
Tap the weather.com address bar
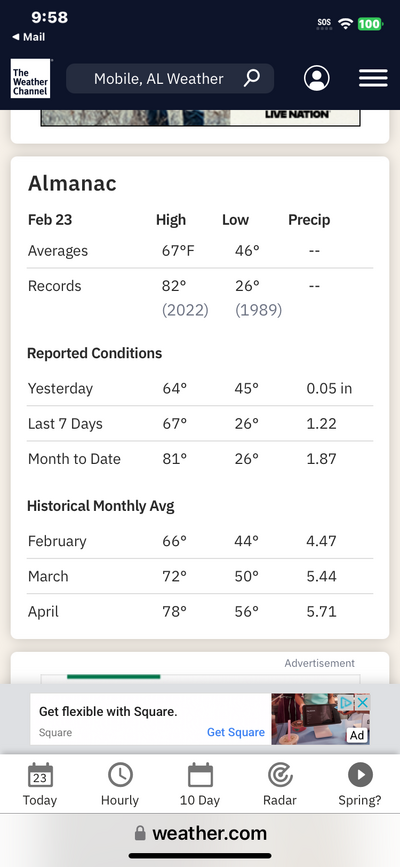point(200,833)
